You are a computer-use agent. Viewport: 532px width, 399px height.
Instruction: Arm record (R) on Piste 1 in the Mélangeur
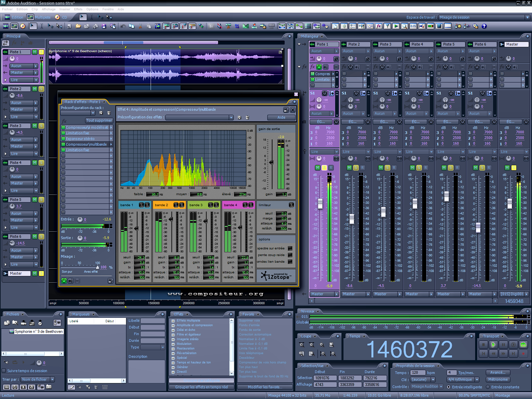(x=331, y=168)
